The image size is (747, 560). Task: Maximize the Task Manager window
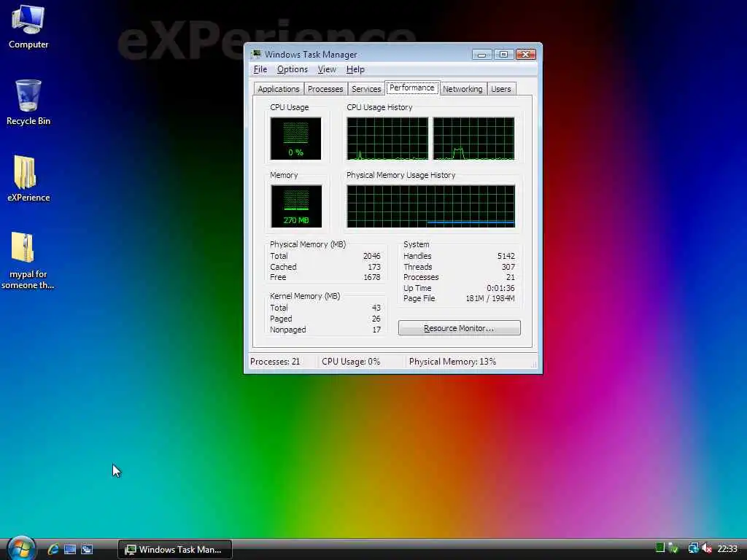click(x=503, y=55)
